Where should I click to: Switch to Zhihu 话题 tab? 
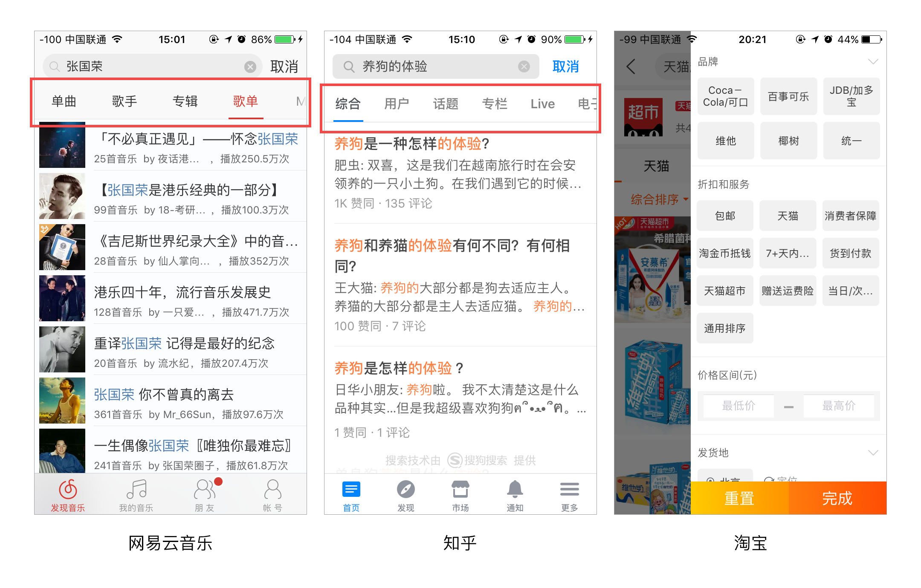[x=446, y=104]
